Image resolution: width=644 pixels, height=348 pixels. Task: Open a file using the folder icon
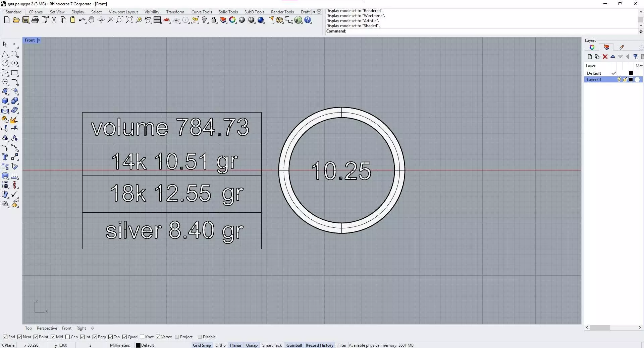click(16, 20)
